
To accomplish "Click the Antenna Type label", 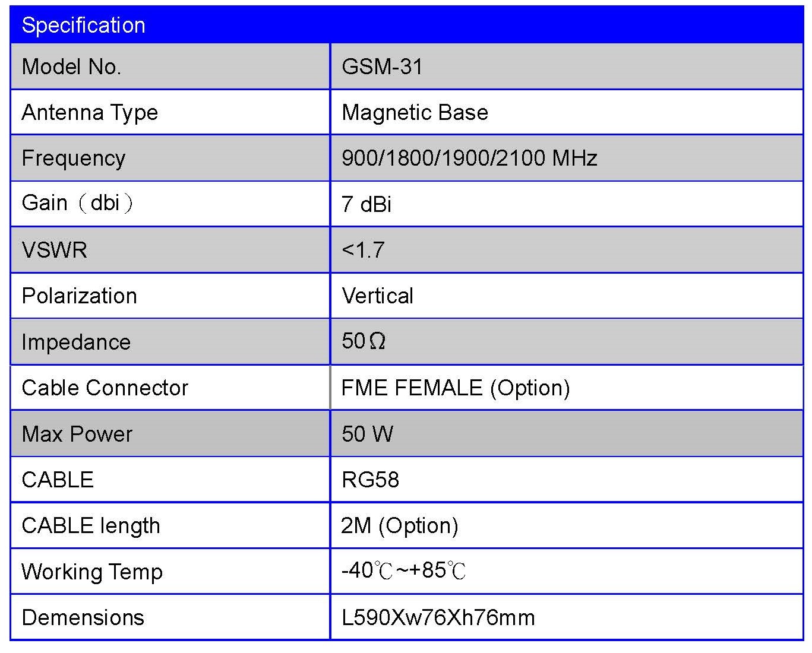I will click(90, 112).
